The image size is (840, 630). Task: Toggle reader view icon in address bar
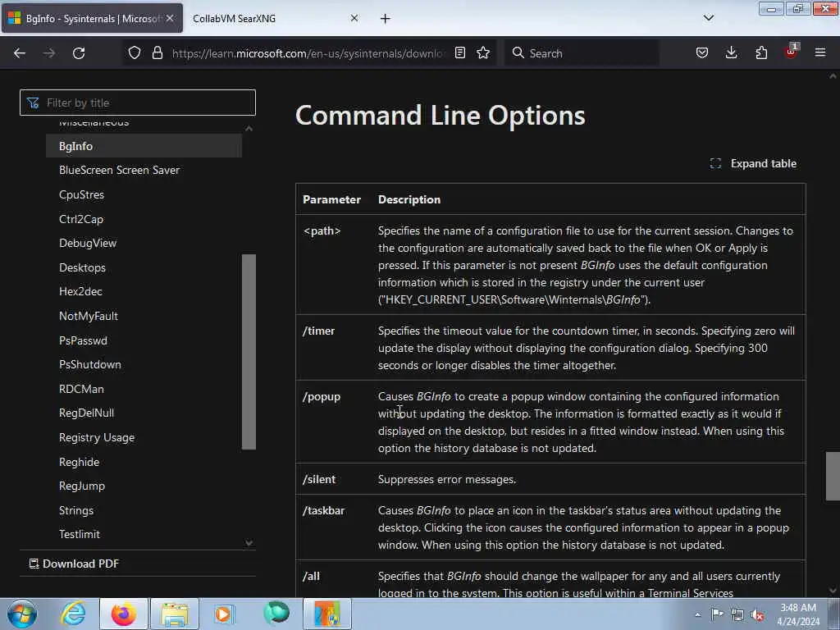(460, 53)
